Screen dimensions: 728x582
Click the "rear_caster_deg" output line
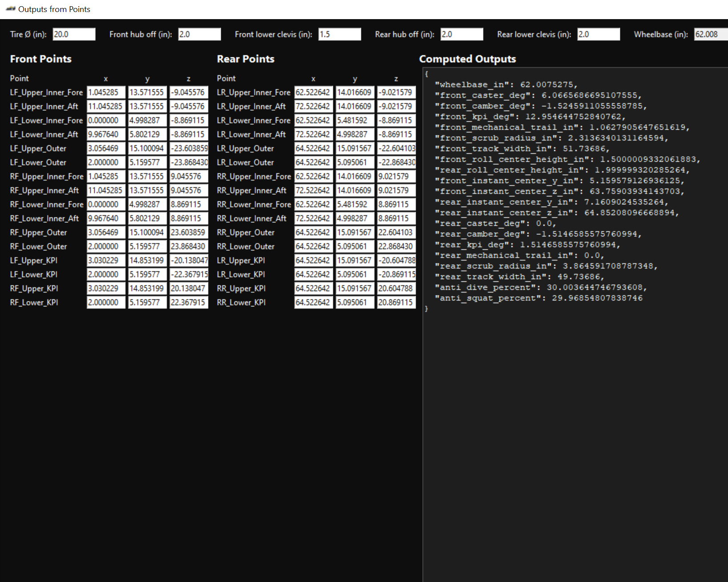[496, 224]
